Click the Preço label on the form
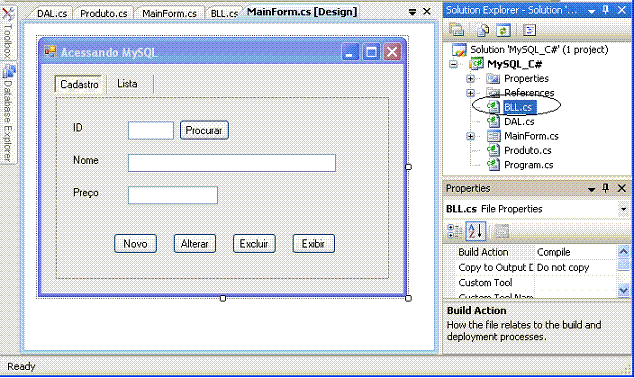The image size is (634, 378). coord(86,193)
